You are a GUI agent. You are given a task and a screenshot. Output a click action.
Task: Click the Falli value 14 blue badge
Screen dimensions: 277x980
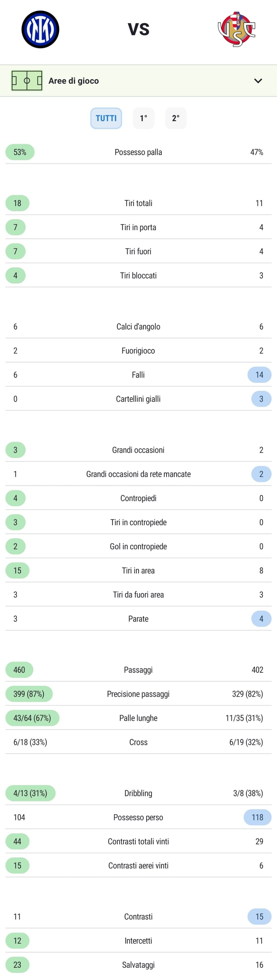(260, 375)
